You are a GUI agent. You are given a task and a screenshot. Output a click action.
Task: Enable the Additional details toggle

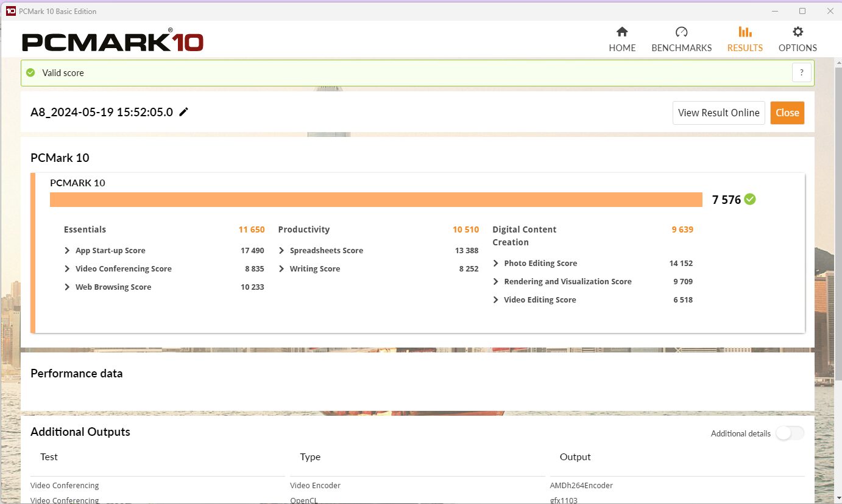coord(790,433)
